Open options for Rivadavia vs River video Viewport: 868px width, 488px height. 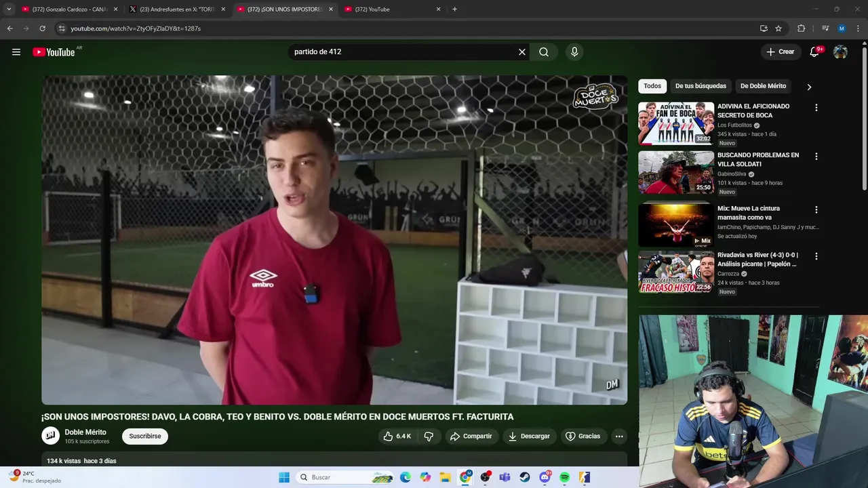(x=816, y=257)
